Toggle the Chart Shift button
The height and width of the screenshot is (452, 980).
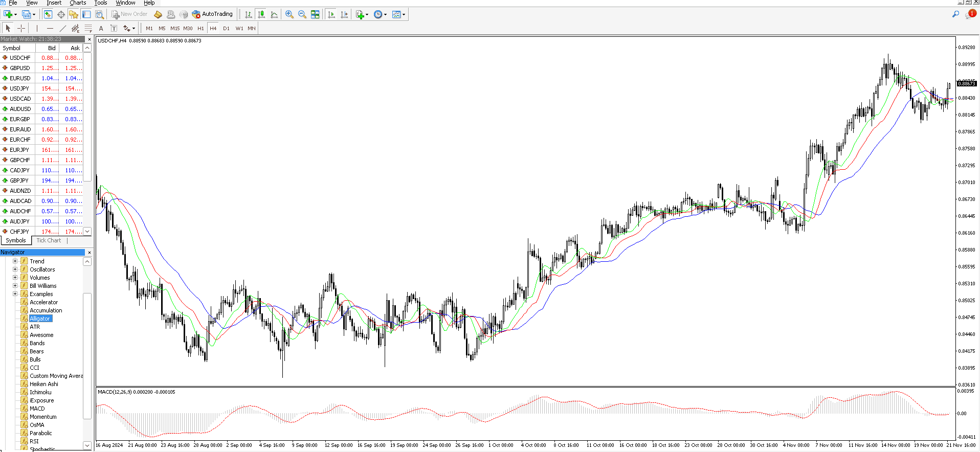tap(344, 14)
